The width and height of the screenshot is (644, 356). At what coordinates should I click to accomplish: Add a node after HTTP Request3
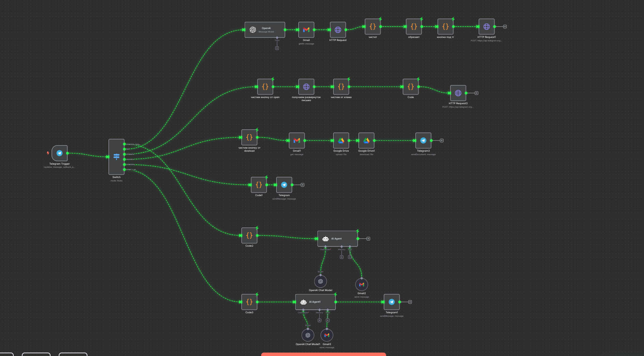click(477, 93)
